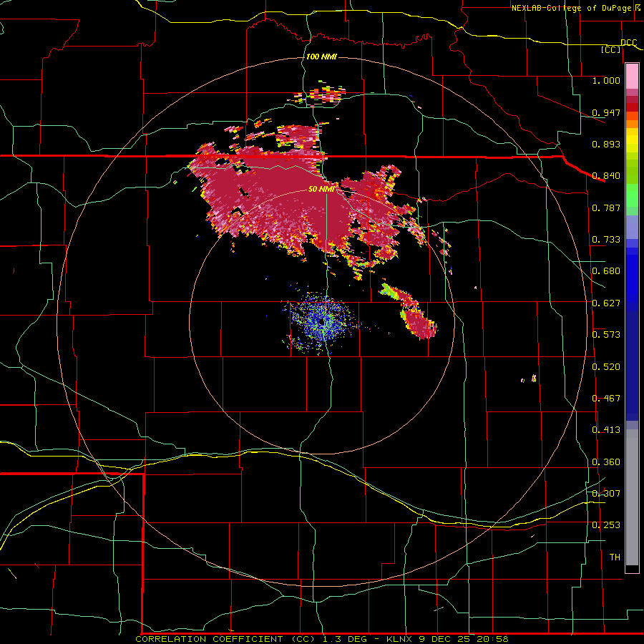Click the 50 NMI range ring label

coord(321,189)
